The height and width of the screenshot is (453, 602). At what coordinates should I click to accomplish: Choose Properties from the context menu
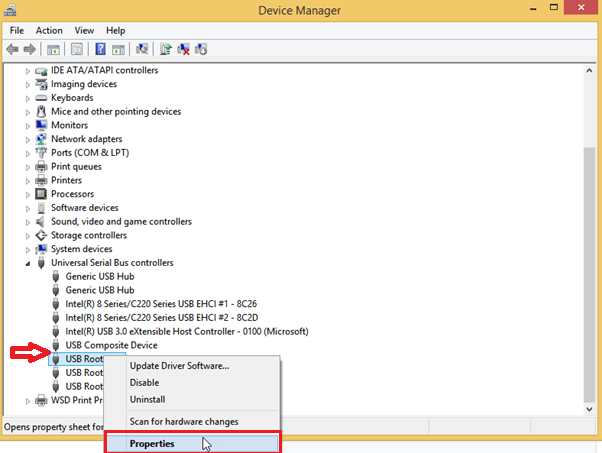152,442
